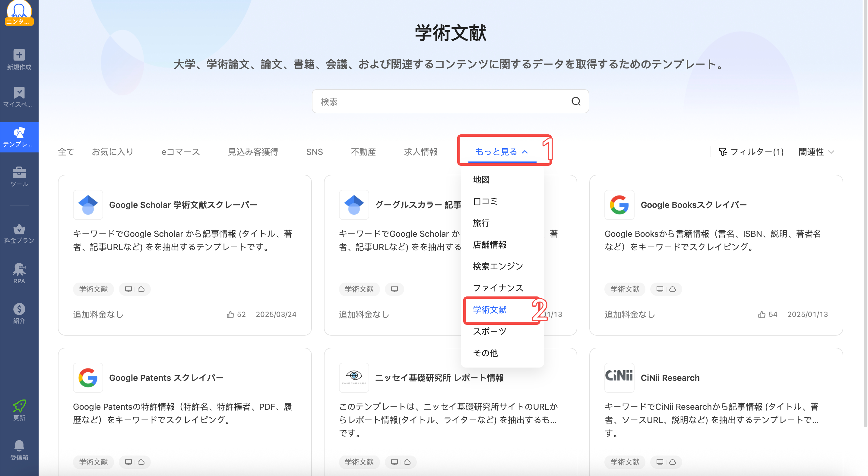
Task: Open Google Patents スクレイパー template
Action: pyautogui.click(x=166, y=378)
